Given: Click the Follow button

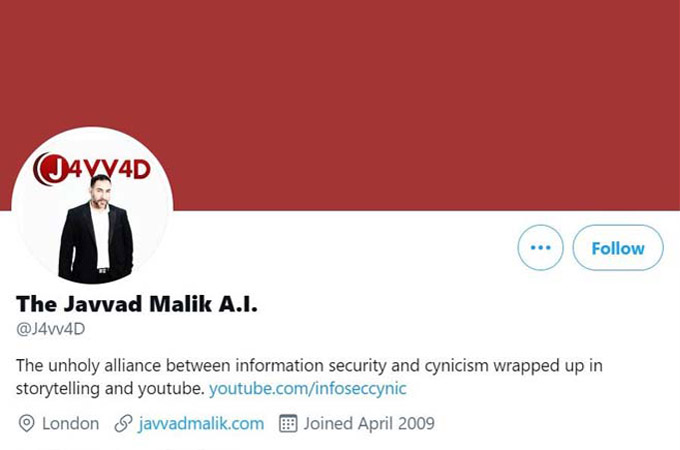Looking at the screenshot, I should 618,248.
